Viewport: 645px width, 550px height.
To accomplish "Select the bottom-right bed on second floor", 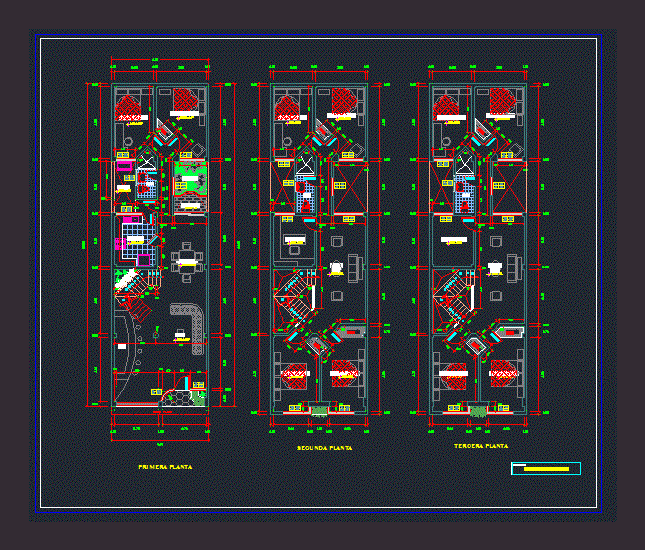I will [x=345, y=373].
